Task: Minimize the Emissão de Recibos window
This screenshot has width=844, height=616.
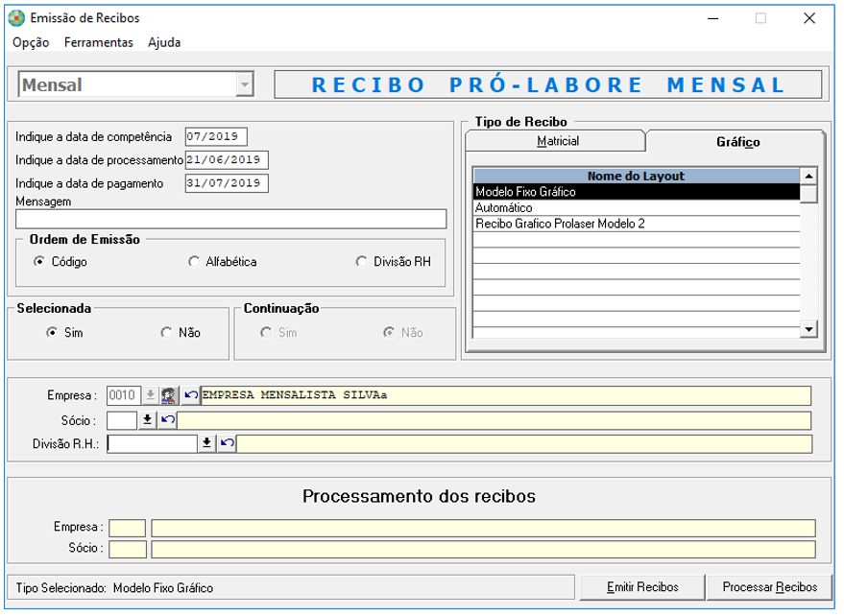Action: point(712,19)
